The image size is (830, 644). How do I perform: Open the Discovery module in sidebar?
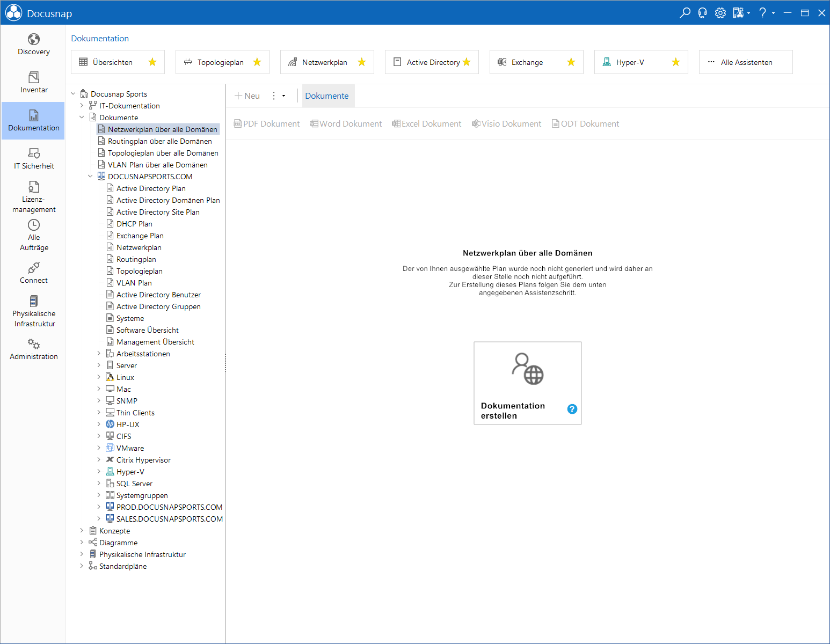coord(33,45)
